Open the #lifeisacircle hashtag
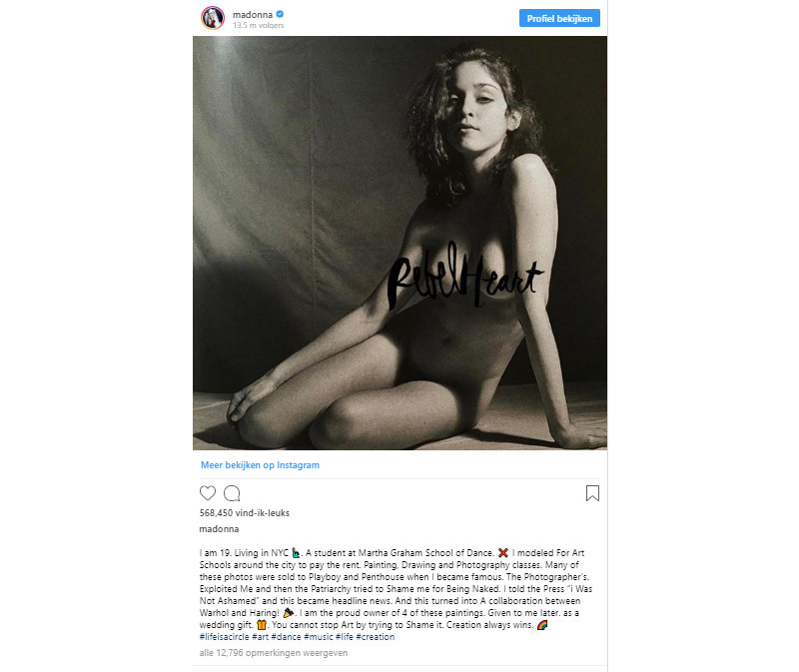Viewport: 799px width, 672px height. tap(224, 637)
